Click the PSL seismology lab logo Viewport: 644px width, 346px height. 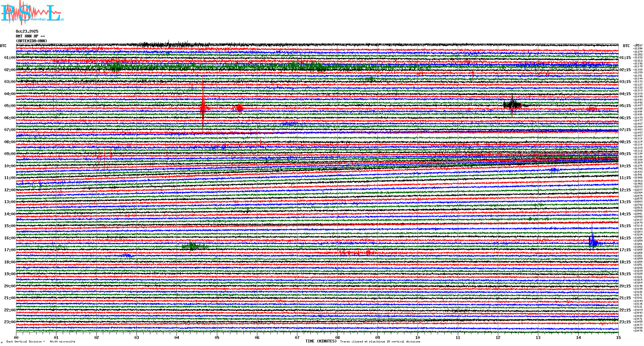(x=32, y=13)
